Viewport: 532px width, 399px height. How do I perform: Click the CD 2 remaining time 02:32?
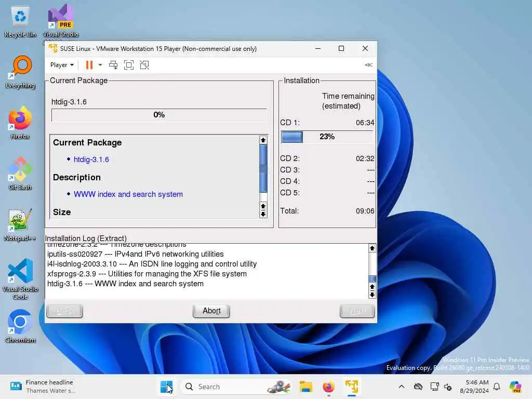[x=365, y=158]
